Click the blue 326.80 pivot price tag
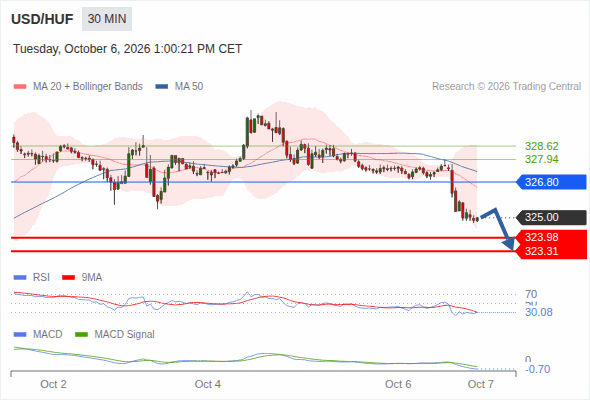 551,182
